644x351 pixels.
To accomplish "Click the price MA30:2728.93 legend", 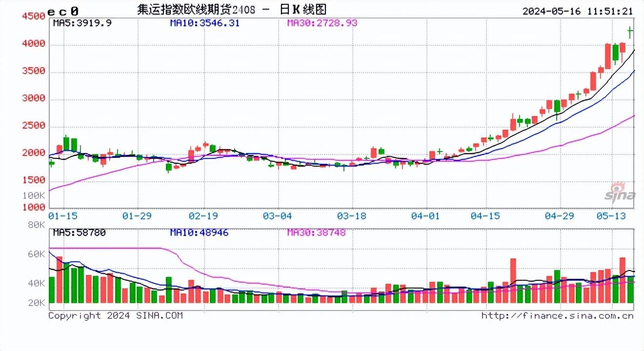I will click(x=322, y=22).
